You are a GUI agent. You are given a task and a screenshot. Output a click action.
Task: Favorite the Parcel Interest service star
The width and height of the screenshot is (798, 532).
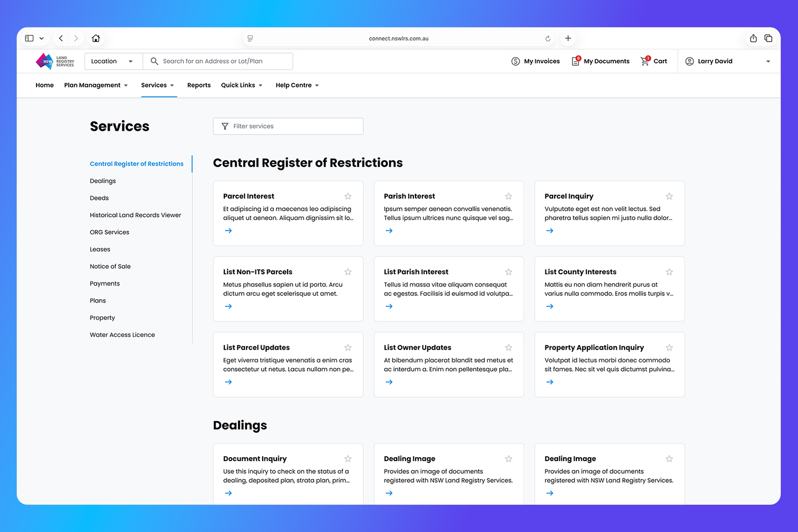348,196
